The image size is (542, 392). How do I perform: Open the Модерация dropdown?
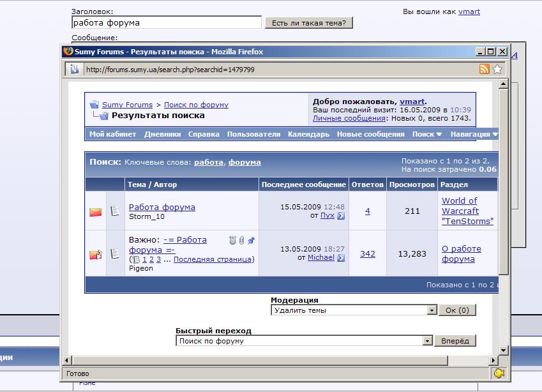click(x=432, y=310)
